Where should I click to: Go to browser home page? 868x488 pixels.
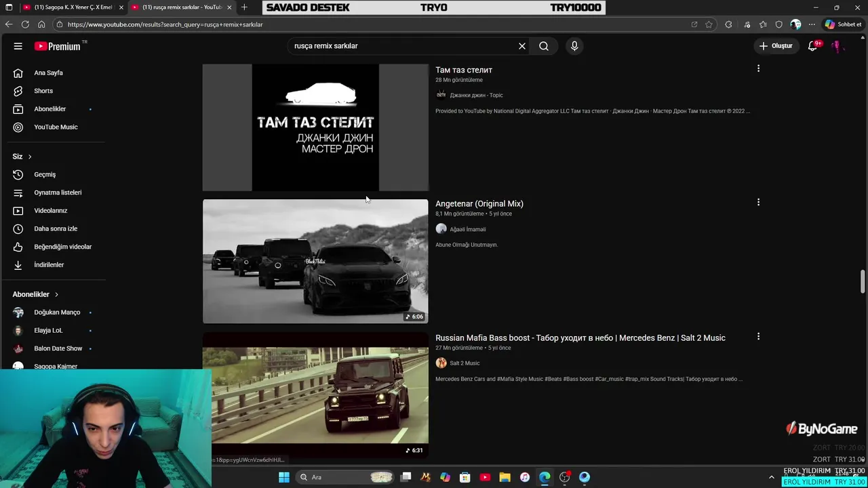41,24
